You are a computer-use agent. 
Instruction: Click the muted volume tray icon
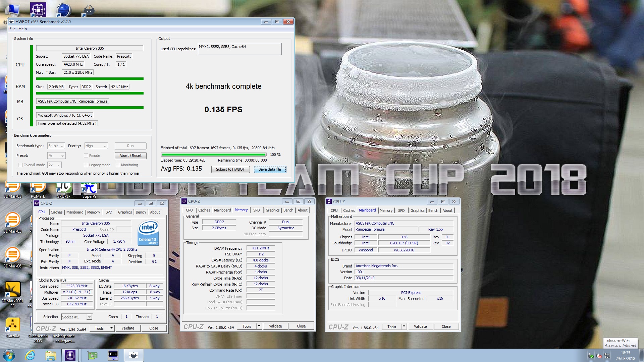[x=599, y=356]
